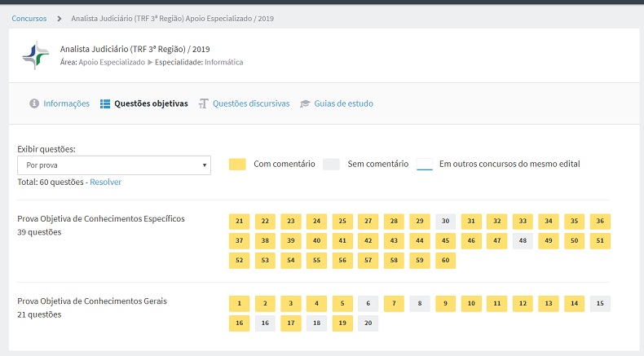Image resolution: width=644 pixels, height=356 pixels.
Task: Click the Concursos breadcrumb link
Action: pos(29,19)
